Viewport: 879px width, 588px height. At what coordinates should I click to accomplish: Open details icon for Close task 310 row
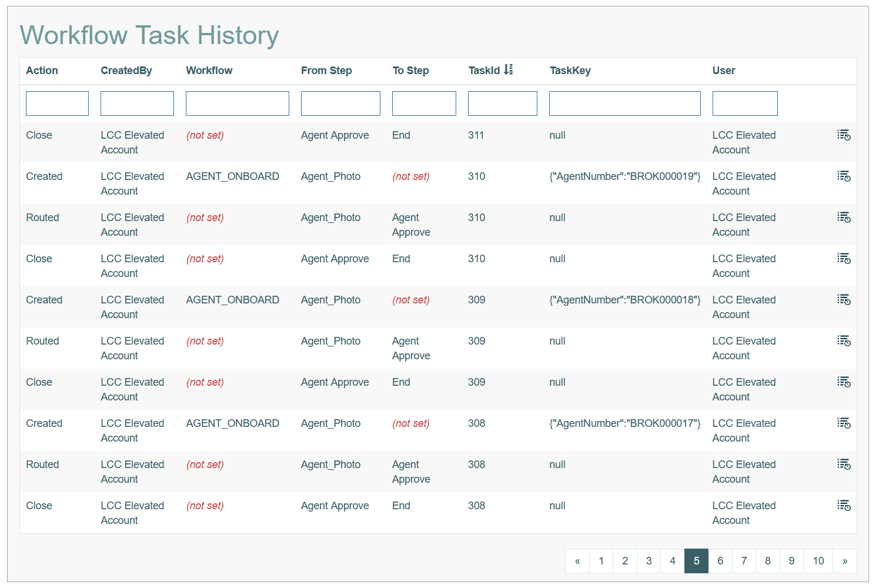click(x=844, y=259)
